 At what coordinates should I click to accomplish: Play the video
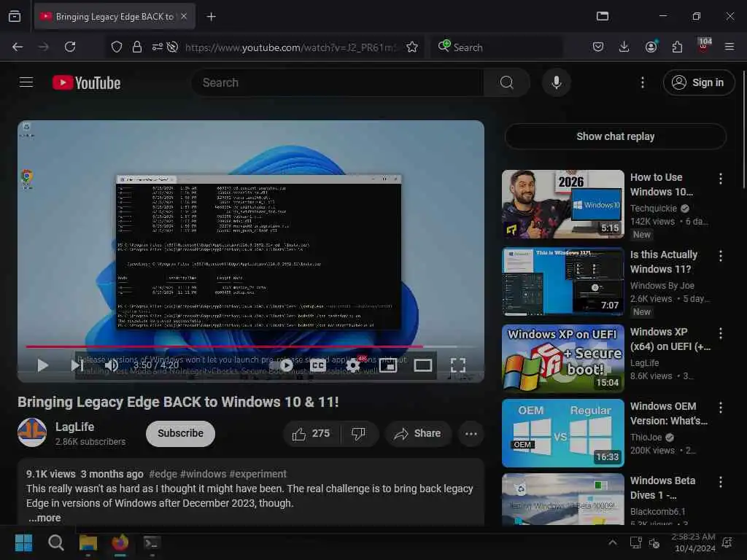(x=42, y=365)
